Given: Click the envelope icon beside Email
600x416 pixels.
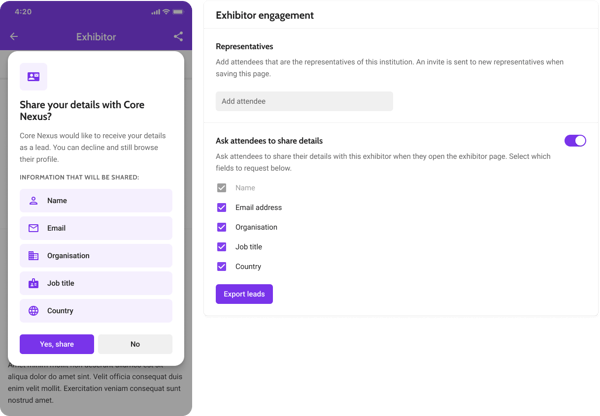Looking at the screenshot, I should click(x=33, y=228).
